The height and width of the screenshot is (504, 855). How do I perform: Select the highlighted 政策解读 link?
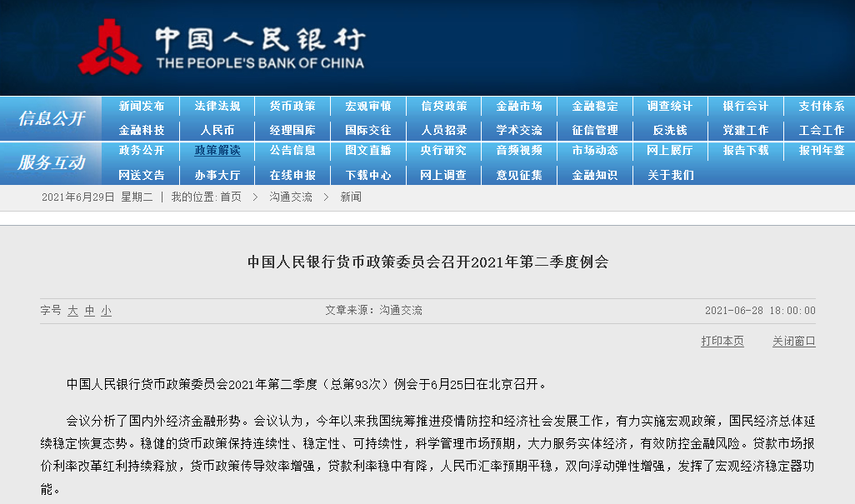tap(217, 151)
